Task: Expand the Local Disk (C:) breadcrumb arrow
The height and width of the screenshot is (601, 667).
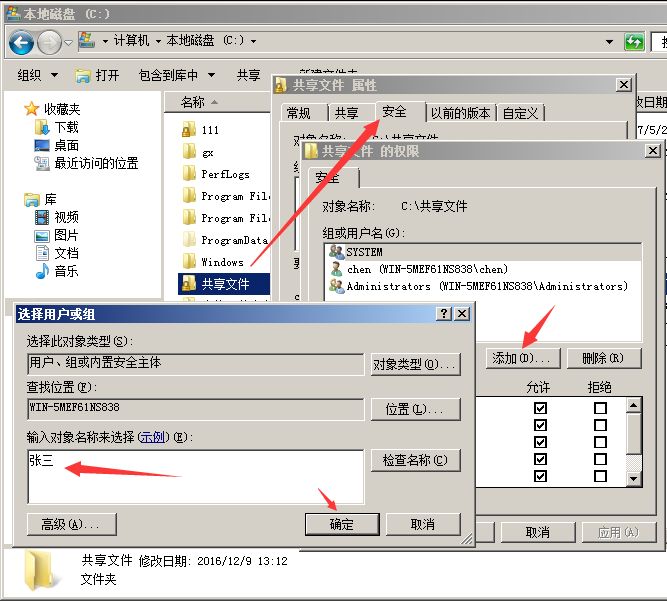Action: [x=254, y=41]
